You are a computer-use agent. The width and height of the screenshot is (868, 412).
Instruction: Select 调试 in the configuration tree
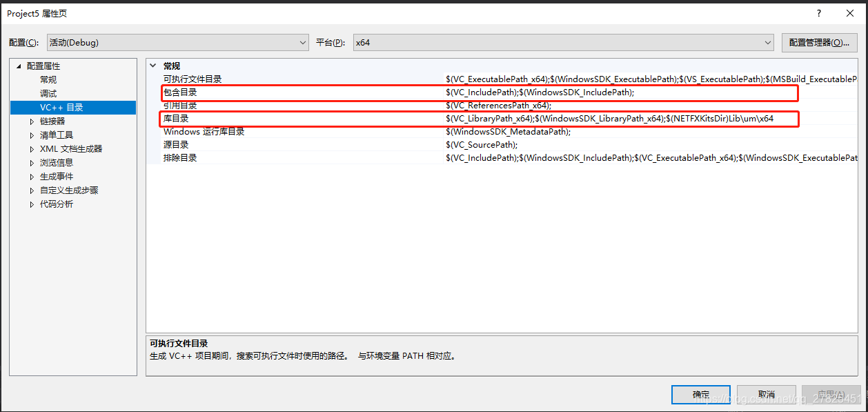47,93
